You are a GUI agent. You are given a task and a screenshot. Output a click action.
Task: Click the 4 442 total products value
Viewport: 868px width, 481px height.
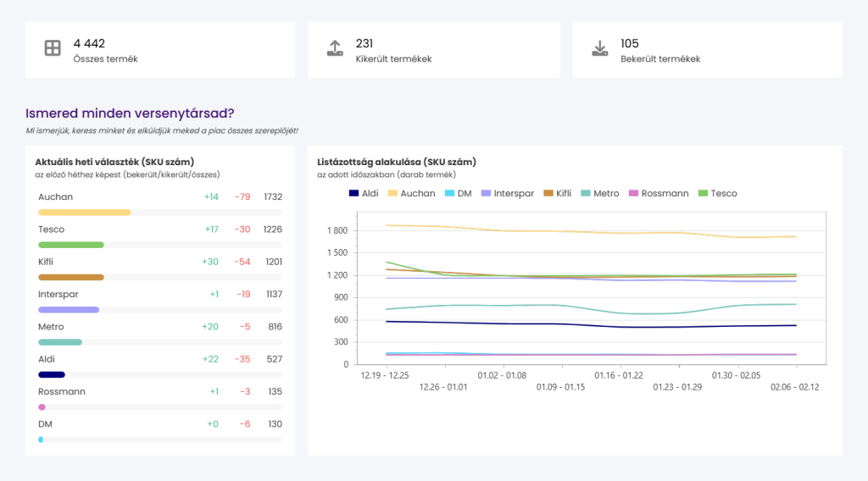pyautogui.click(x=89, y=43)
